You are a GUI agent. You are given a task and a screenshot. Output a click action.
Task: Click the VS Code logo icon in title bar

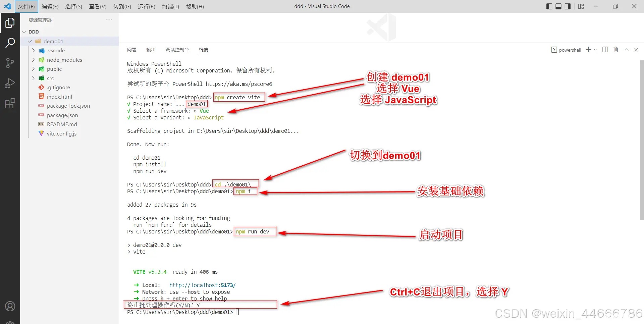(x=7, y=6)
